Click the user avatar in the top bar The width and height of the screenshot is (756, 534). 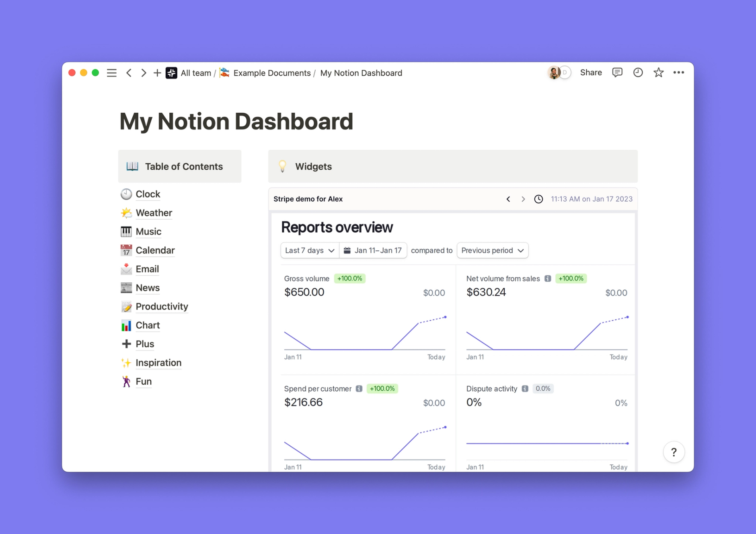tap(554, 72)
